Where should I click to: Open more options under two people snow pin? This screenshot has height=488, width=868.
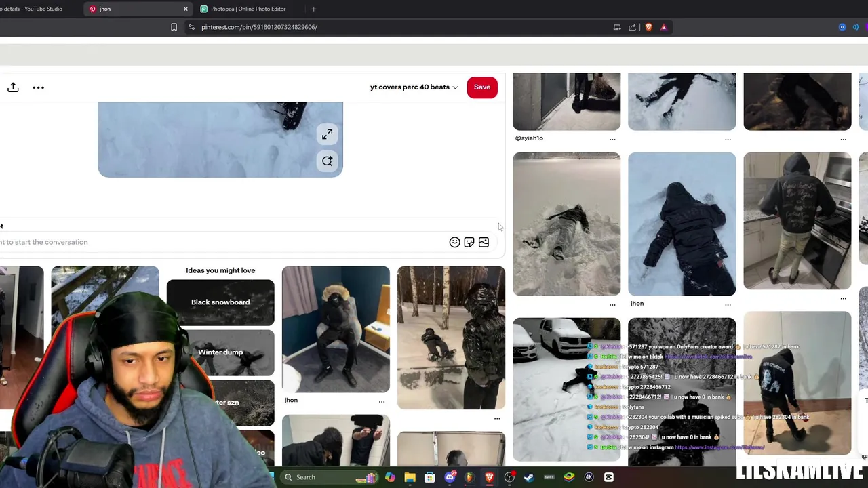pyautogui.click(x=497, y=419)
